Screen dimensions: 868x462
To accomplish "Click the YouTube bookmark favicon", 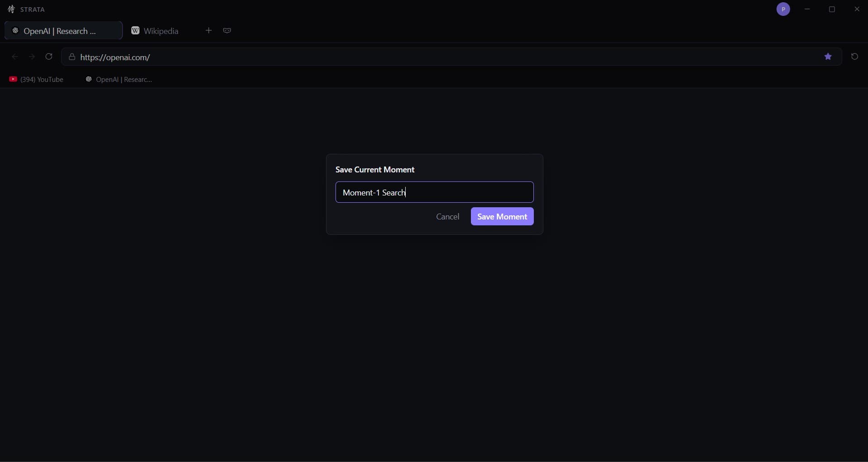I will [13, 79].
